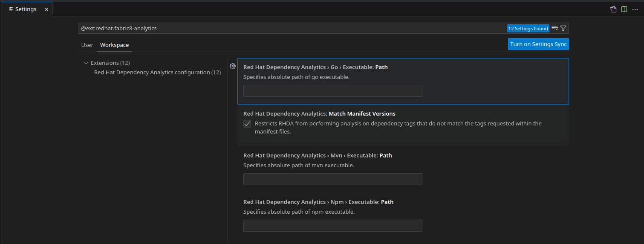Select Red Hat Dependency Analytics configuration entry
Viewport: 644px width, 244px height.
pyautogui.click(x=157, y=73)
